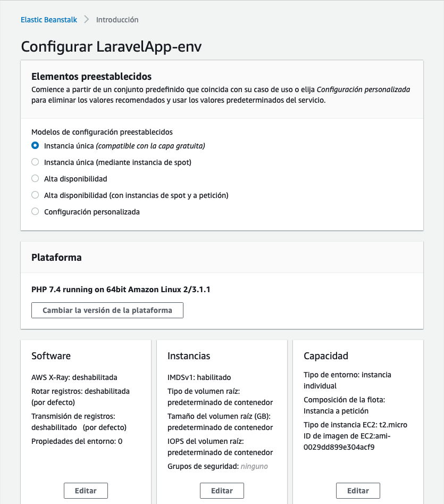
Task: Click ID de imagen de EC2 ami value
Action: [x=347, y=442]
